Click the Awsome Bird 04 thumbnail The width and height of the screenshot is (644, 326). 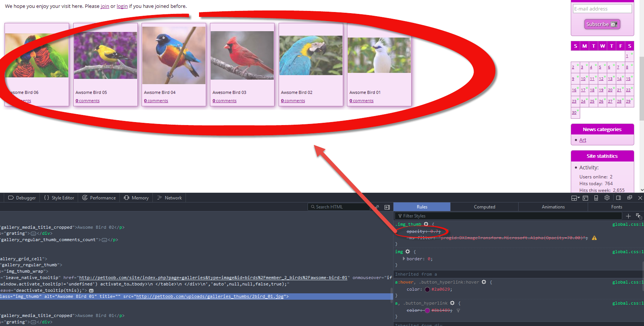pos(174,55)
